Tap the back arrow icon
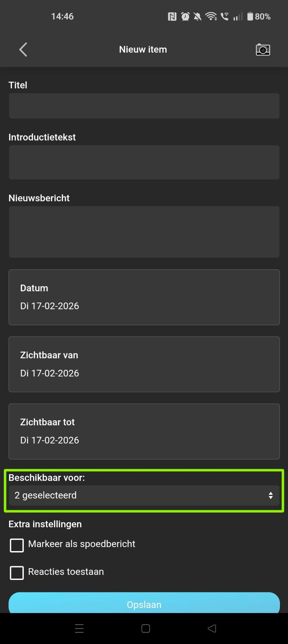Image resolution: width=288 pixels, height=644 pixels. click(x=23, y=50)
